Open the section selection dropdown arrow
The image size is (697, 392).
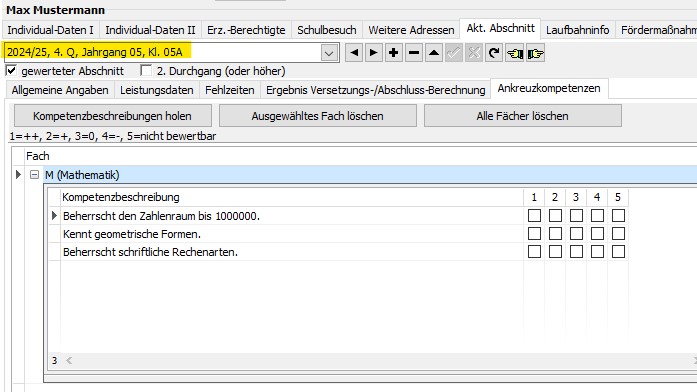tap(329, 53)
